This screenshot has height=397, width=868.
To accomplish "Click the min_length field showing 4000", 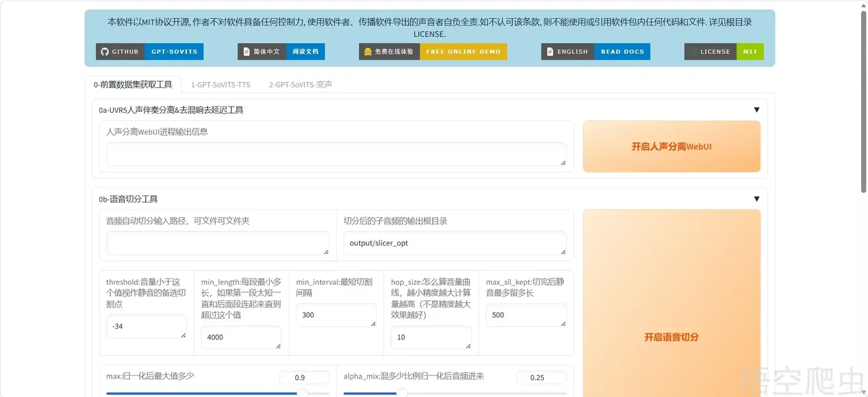I will (x=241, y=337).
